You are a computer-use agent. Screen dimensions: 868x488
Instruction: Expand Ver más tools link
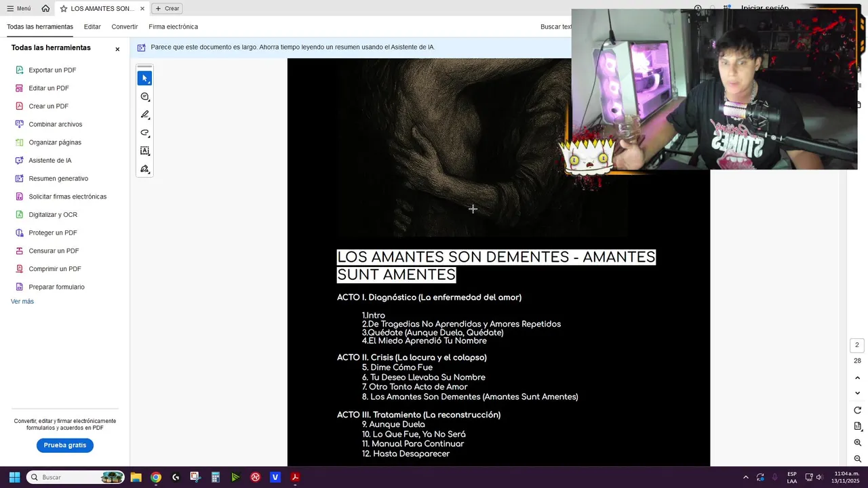[22, 302]
